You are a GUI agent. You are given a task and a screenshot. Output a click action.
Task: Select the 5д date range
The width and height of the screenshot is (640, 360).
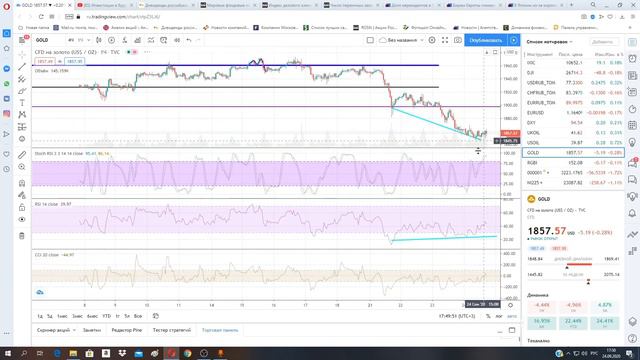point(50,316)
